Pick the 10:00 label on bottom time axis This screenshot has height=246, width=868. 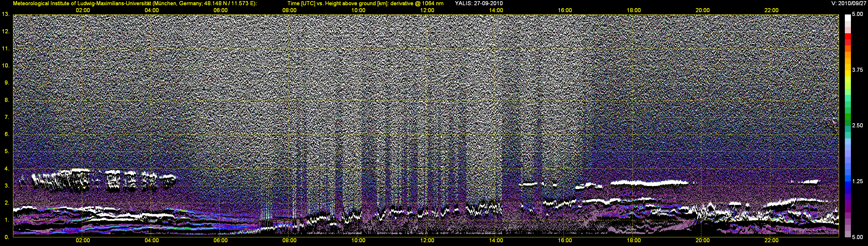coord(358,241)
